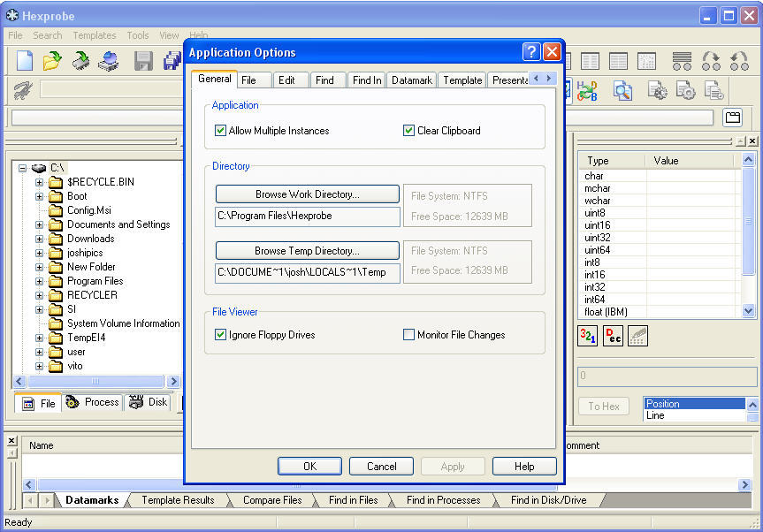Click the Help button in dialog
763x532 pixels.
pyautogui.click(x=524, y=467)
